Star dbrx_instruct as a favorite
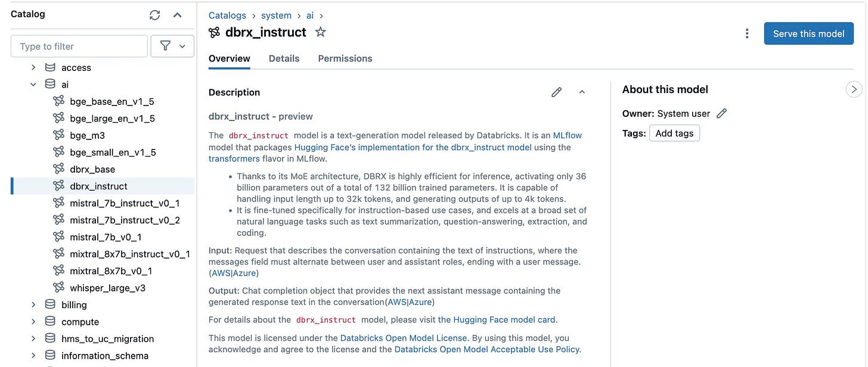 [320, 32]
